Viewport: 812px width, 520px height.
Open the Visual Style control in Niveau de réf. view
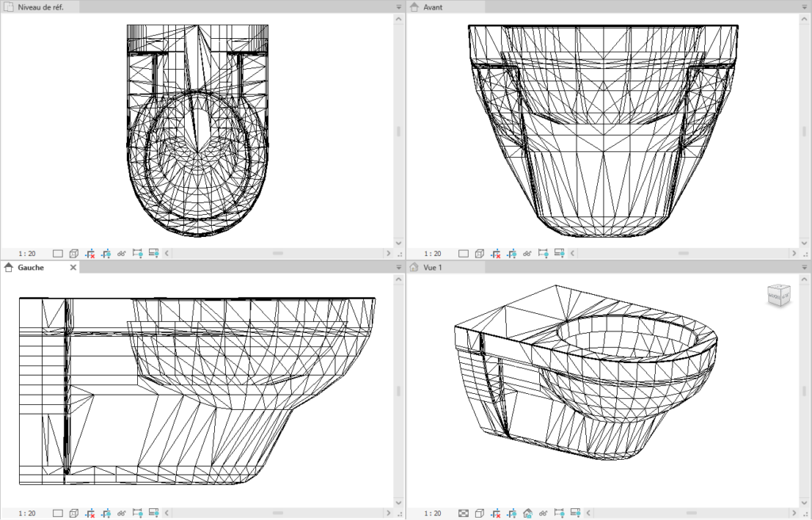72,253
